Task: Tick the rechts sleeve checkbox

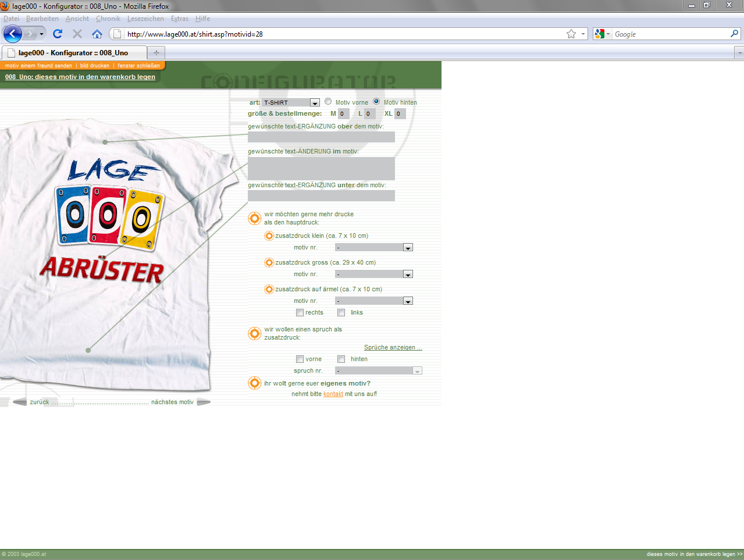Action: [300, 312]
